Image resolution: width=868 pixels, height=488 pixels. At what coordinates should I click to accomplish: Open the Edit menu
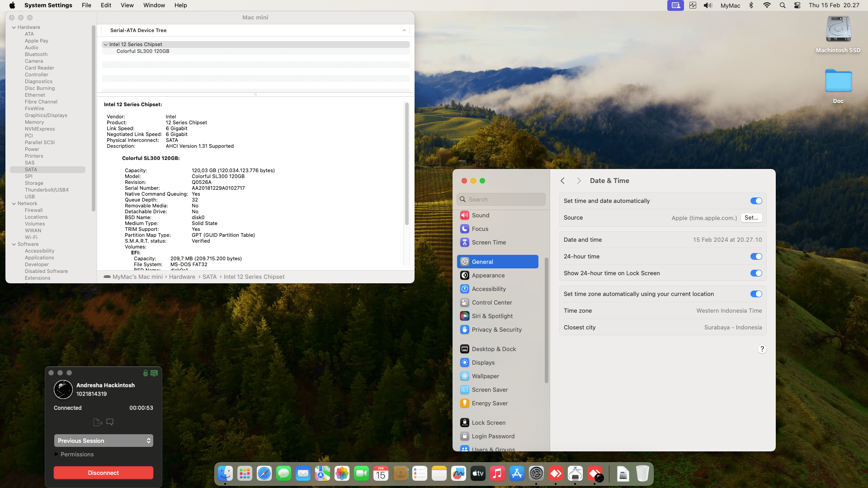[x=106, y=5]
